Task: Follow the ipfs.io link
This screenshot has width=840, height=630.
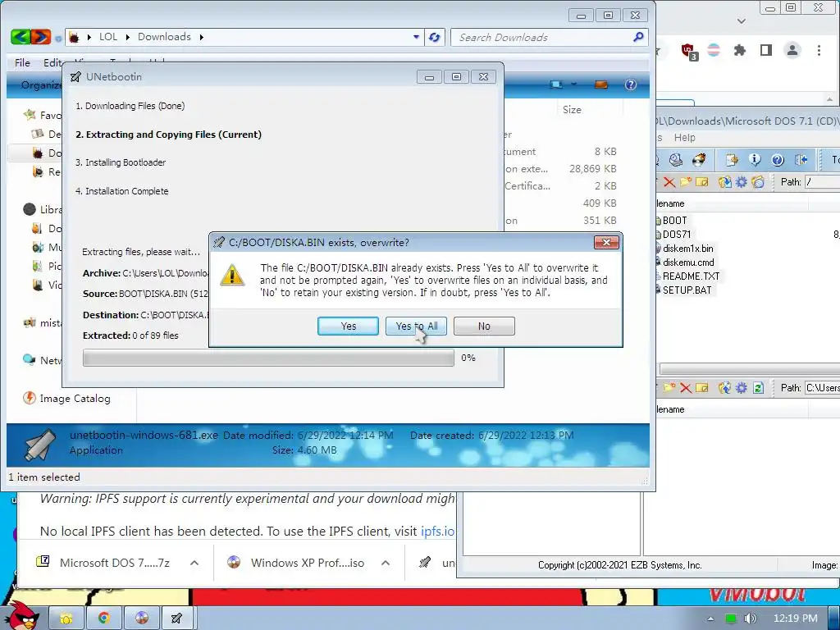Action: pos(438,532)
